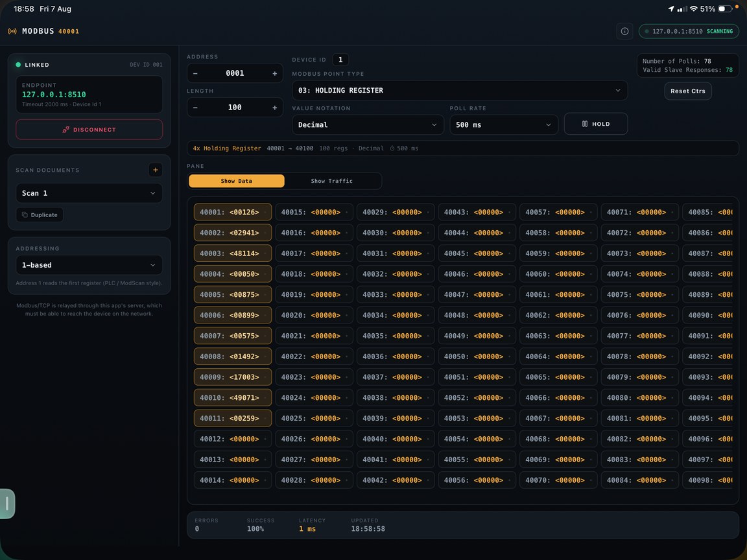Open the Poll Rate 500 ms dropdown
Screen dimensions: 747x560
pyautogui.click(x=504, y=124)
